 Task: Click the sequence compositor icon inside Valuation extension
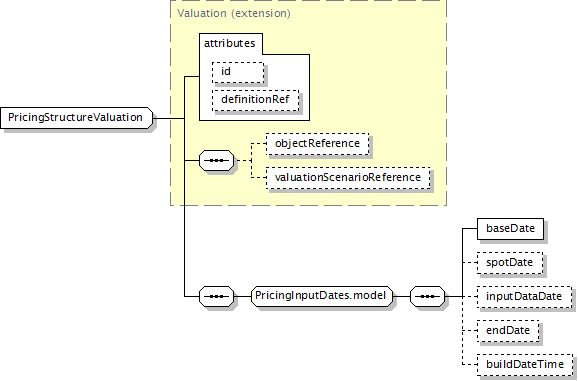[216, 160]
